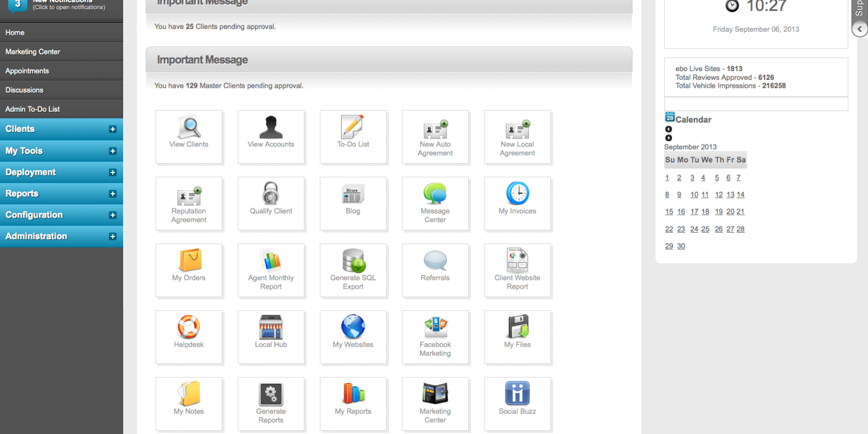This screenshot has width=868, height=434.
Task: Open the Blog tile
Action: click(x=353, y=204)
